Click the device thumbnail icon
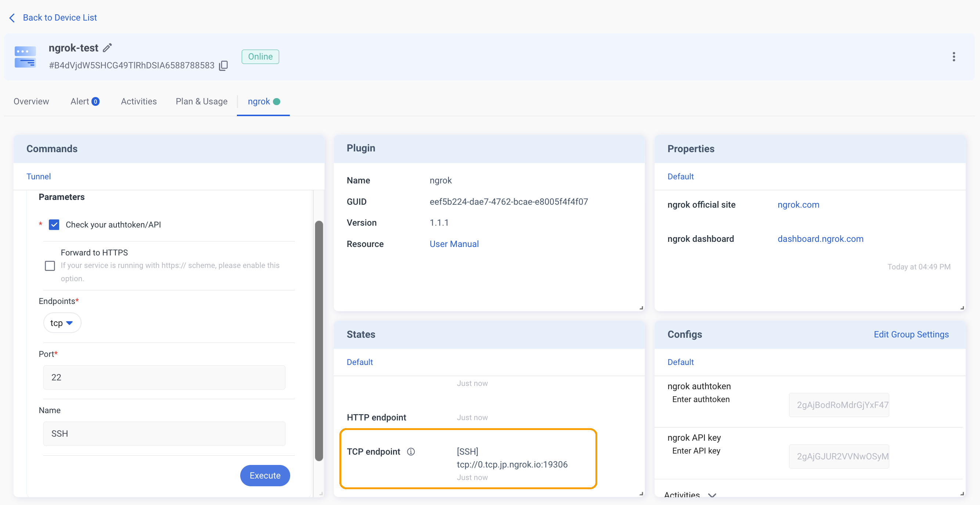The width and height of the screenshot is (980, 505). coord(25,57)
